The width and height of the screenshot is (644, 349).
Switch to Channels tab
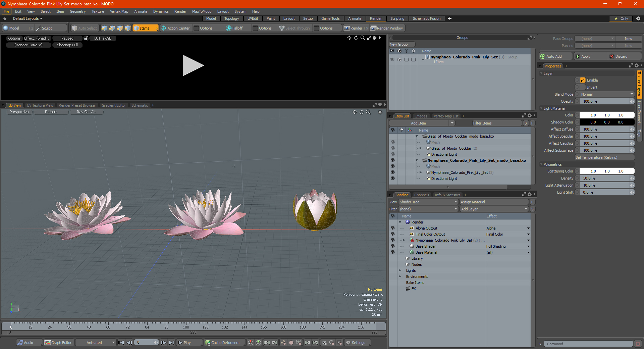coord(422,195)
